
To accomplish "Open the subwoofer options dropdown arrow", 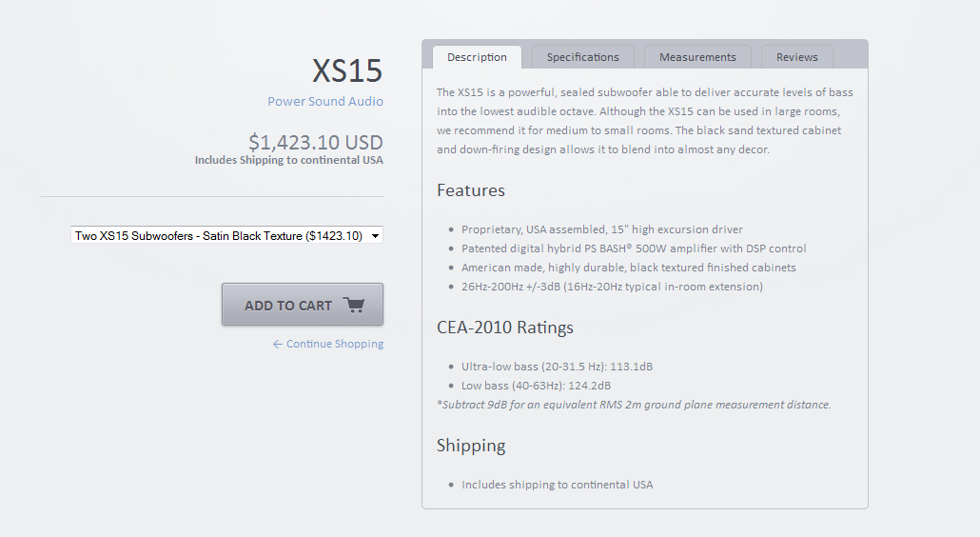I will coord(375,236).
